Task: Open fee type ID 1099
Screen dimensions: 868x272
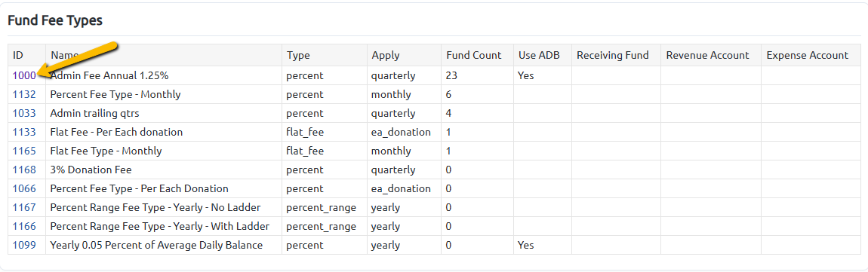Action: 24,245
